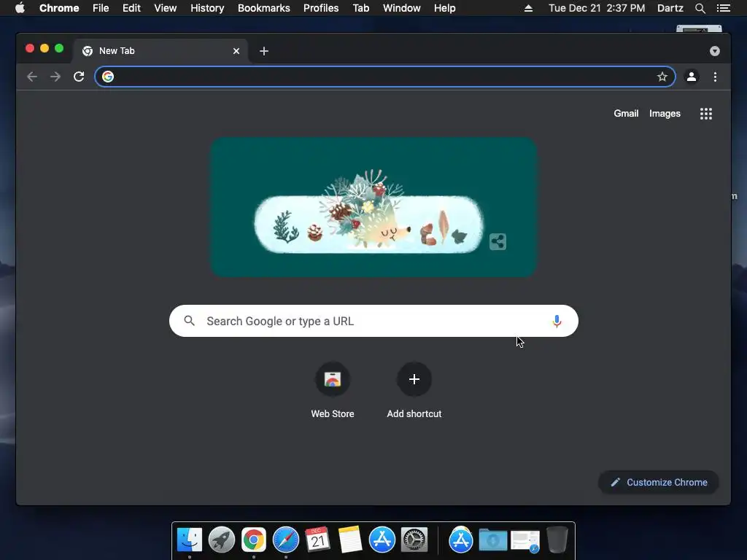Image resolution: width=747 pixels, height=560 pixels.
Task: Open the Gmail link
Action: coord(626,114)
